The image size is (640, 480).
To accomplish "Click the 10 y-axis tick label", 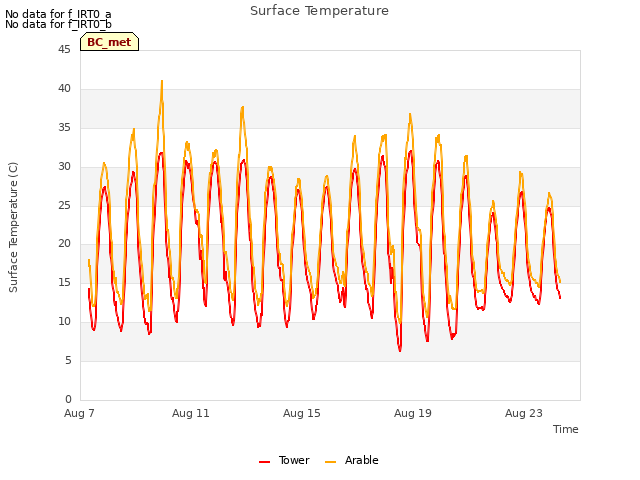I will (x=64, y=322).
